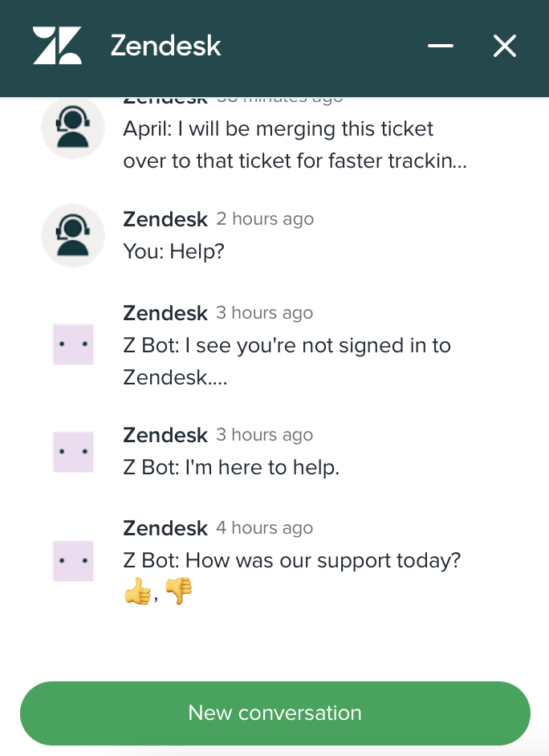Click the "4 hours ago" timestamp
The image size is (549, 756).
[x=264, y=528]
